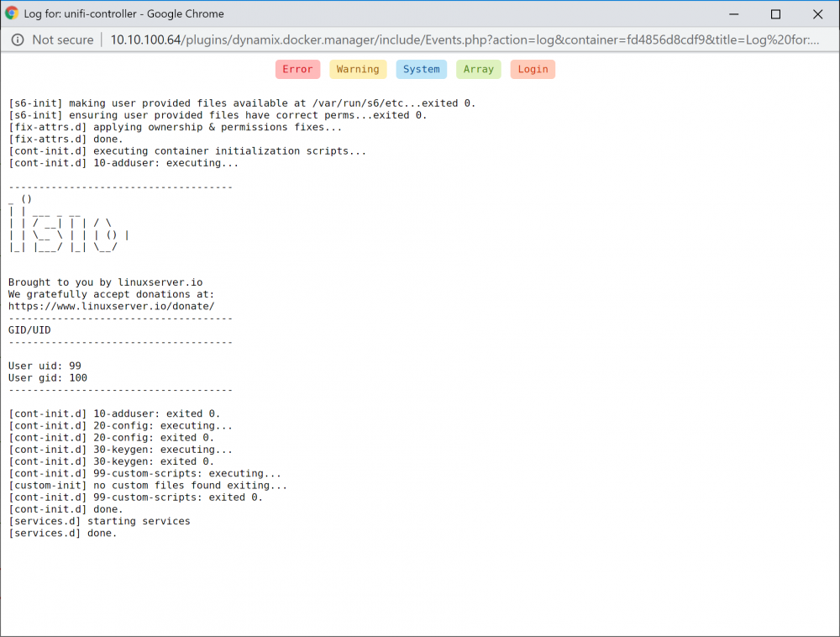
Task: Click '[custom-init] no custom files found' line
Action: 148,486
